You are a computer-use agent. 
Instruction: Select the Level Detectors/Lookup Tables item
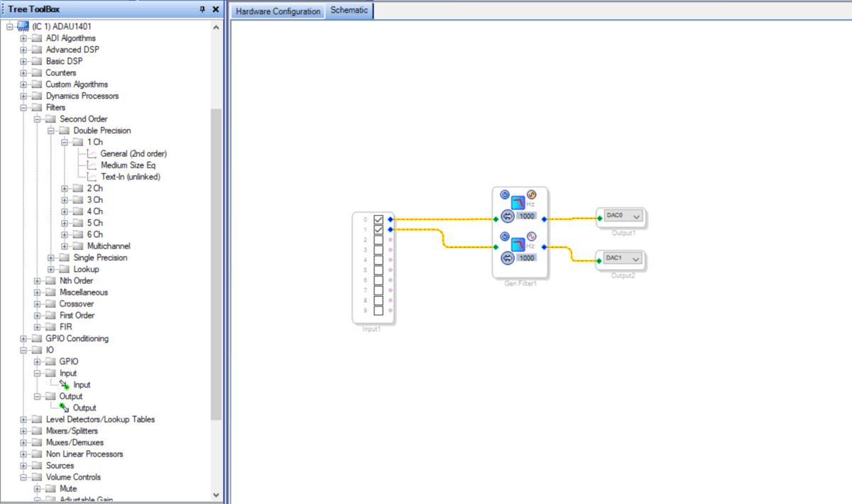pyautogui.click(x=100, y=420)
